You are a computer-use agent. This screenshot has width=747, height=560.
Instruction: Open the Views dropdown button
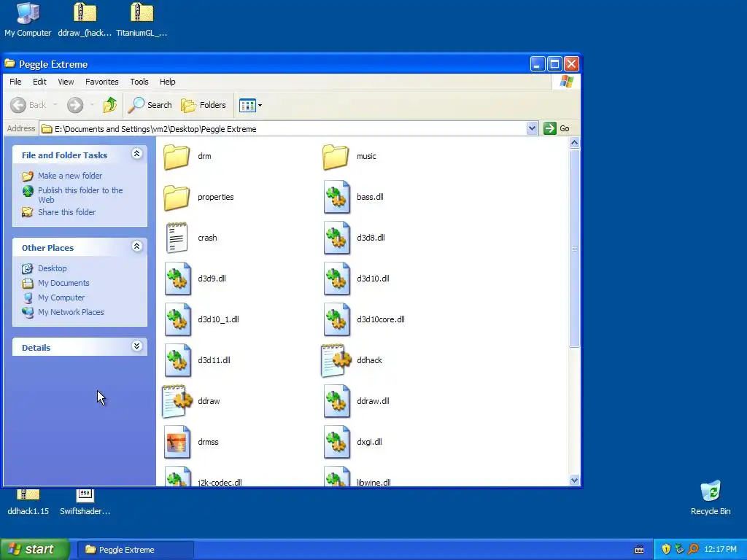pyautogui.click(x=251, y=105)
